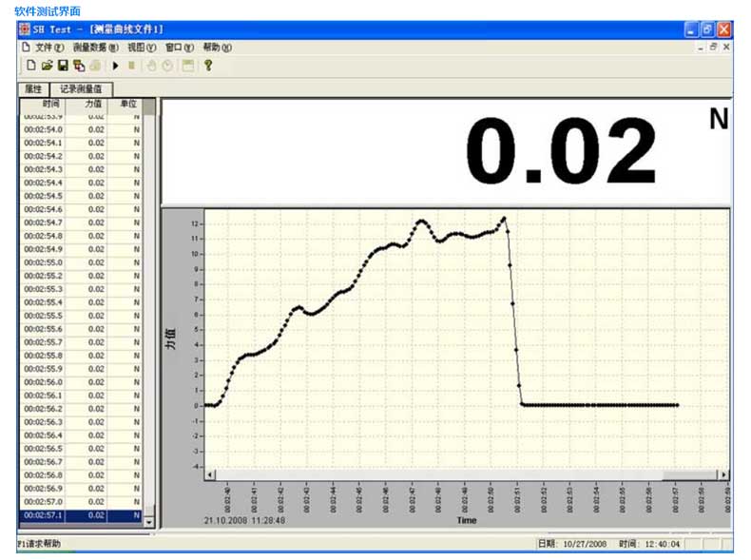Click the document icon left of 文件 menu
This screenshot has width=751, height=560.
(x=26, y=47)
